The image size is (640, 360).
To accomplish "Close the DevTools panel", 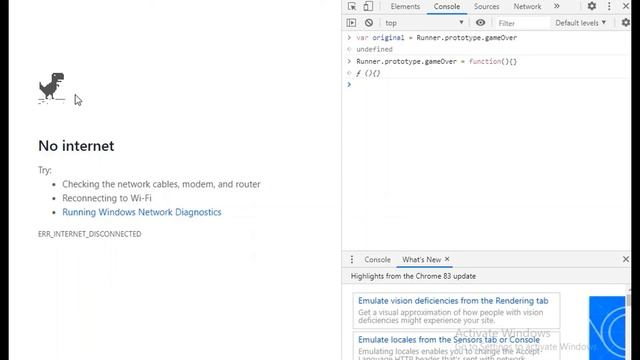I will [625, 6].
